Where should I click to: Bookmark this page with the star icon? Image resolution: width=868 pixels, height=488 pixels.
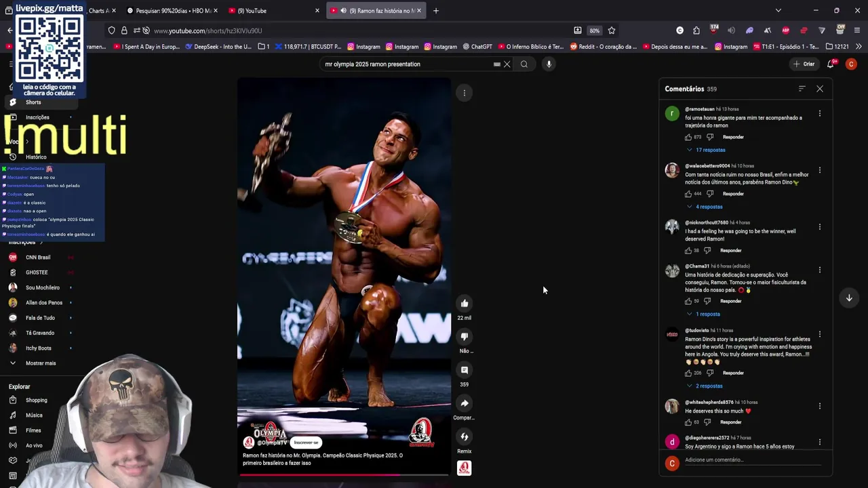(x=612, y=30)
